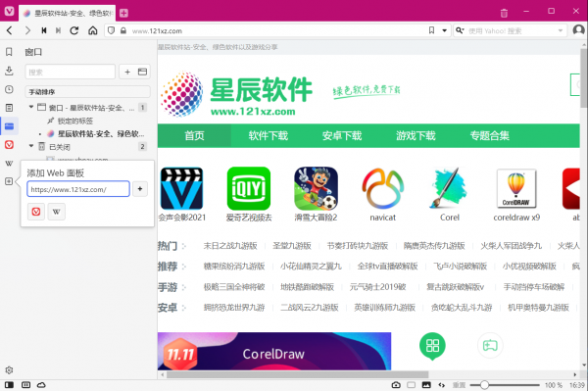Switch to the 星辰软件站 browser tab
The image size is (588, 391).
tap(68, 13)
